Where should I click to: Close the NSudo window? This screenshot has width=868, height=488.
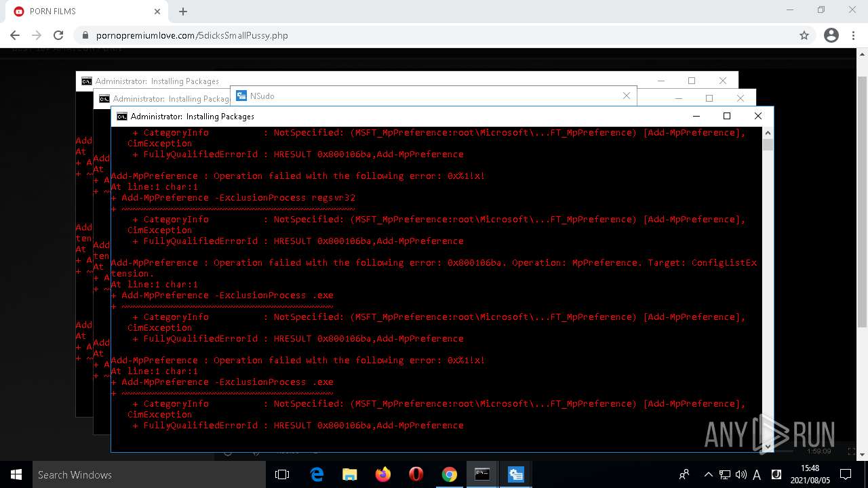tap(627, 96)
